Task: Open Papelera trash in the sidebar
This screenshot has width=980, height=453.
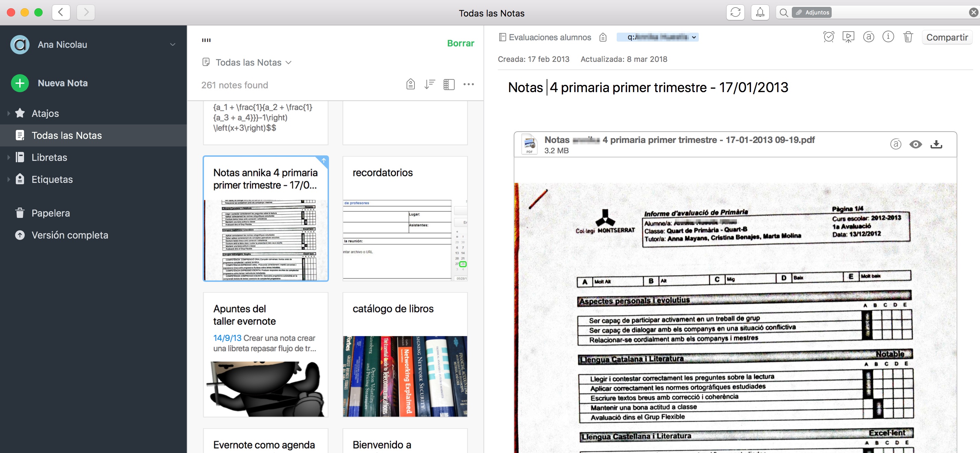Action: pyautogui.click(x=50, y=213)
